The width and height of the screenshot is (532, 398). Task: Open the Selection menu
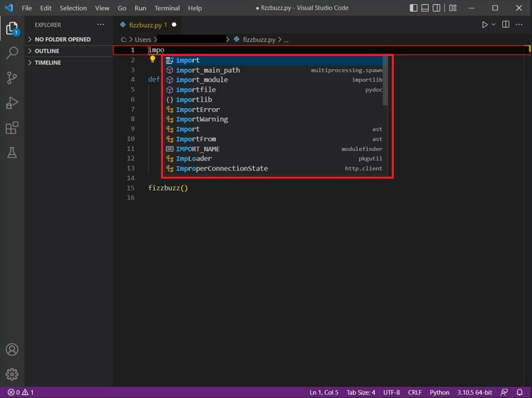(x=73, y=8)
